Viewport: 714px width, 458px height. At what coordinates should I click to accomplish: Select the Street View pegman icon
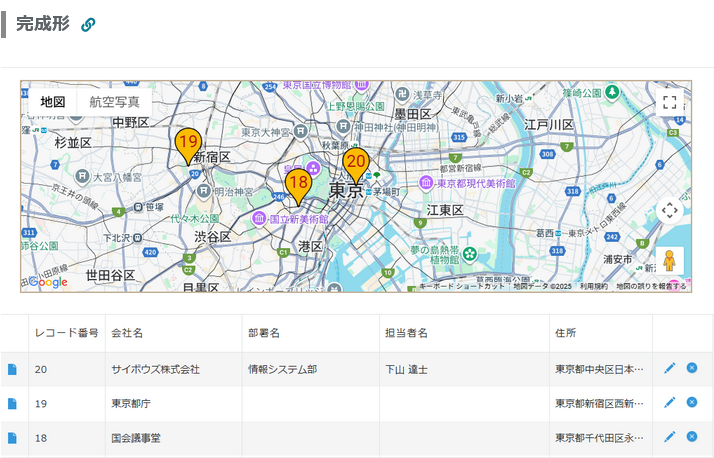(670, 261)
